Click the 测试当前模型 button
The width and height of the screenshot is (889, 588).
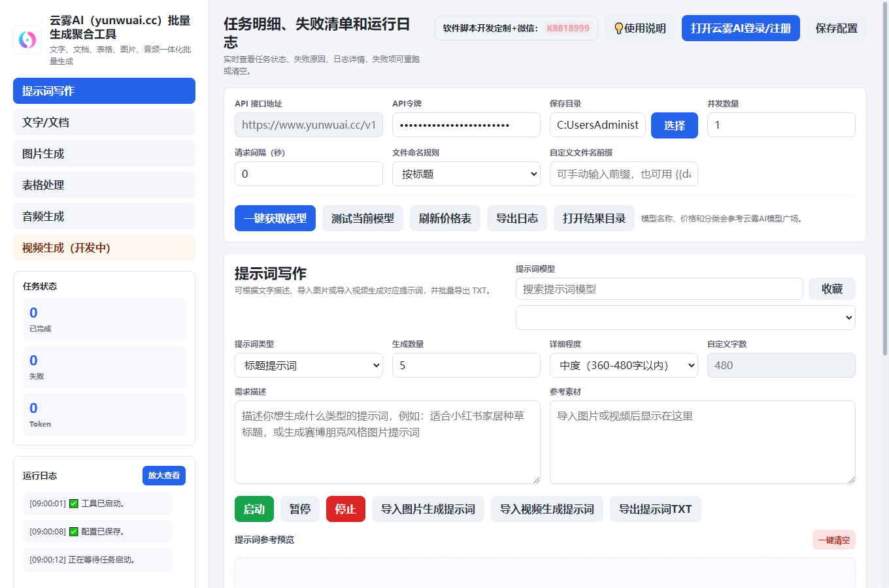pos(363,218)
